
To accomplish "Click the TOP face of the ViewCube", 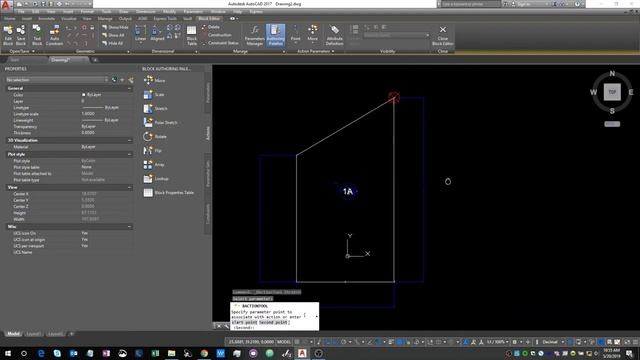I will click(x=612, y=92).
